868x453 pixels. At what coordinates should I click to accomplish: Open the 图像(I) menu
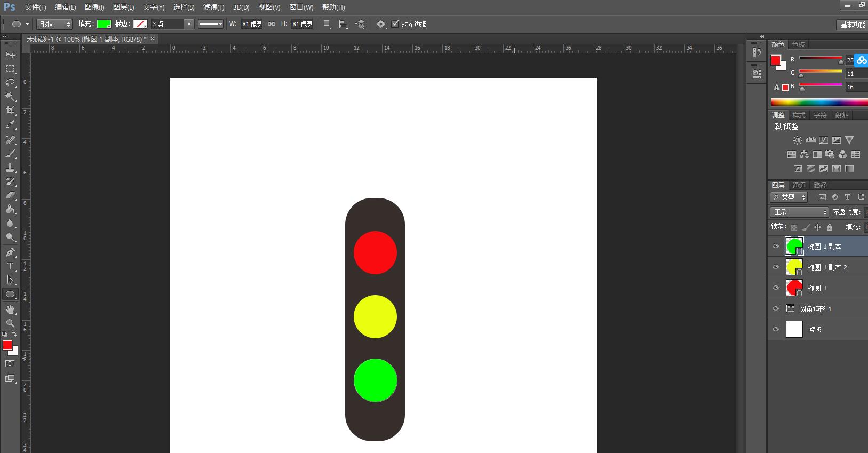94,7
